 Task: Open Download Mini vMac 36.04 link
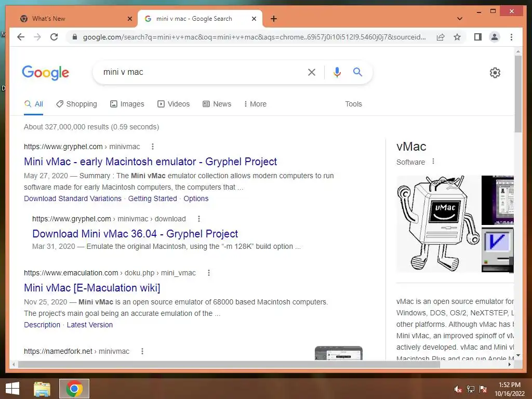(135, 234)
